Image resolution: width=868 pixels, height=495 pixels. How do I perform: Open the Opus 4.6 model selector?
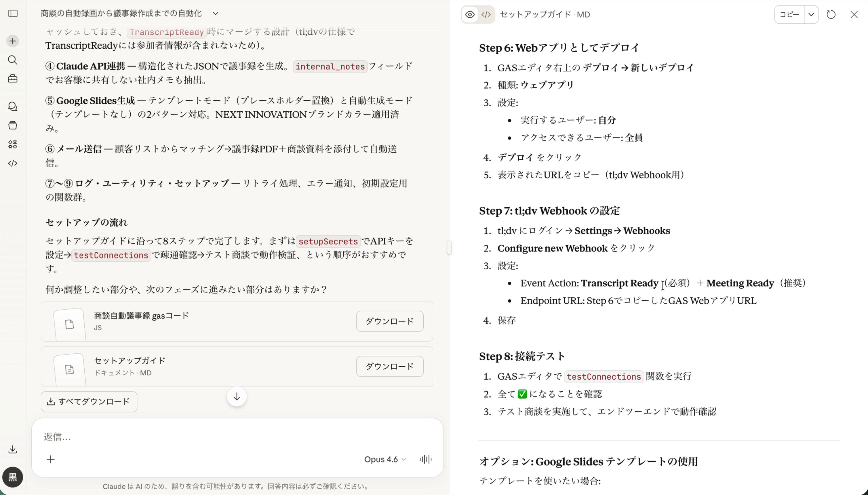point(384,459)
